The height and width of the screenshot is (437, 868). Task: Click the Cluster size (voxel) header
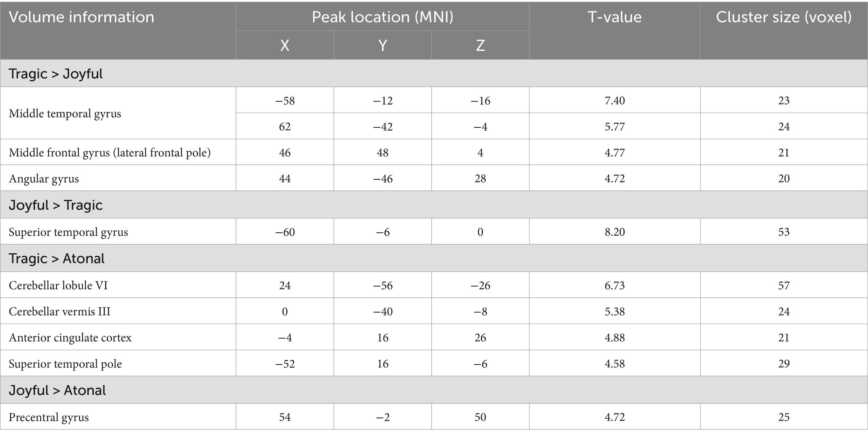point(784,17)
